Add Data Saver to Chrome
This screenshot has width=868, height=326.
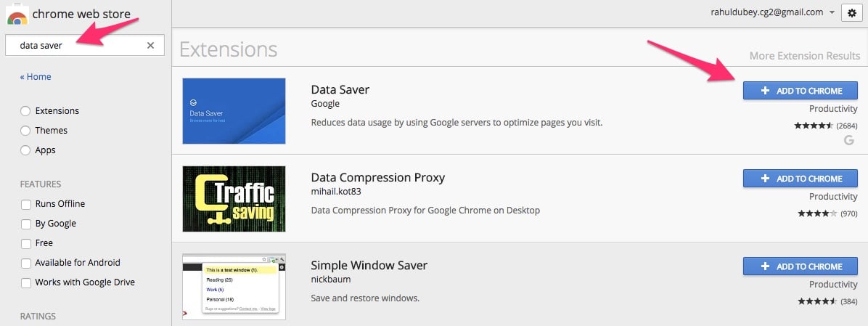(x=800, y=91)
